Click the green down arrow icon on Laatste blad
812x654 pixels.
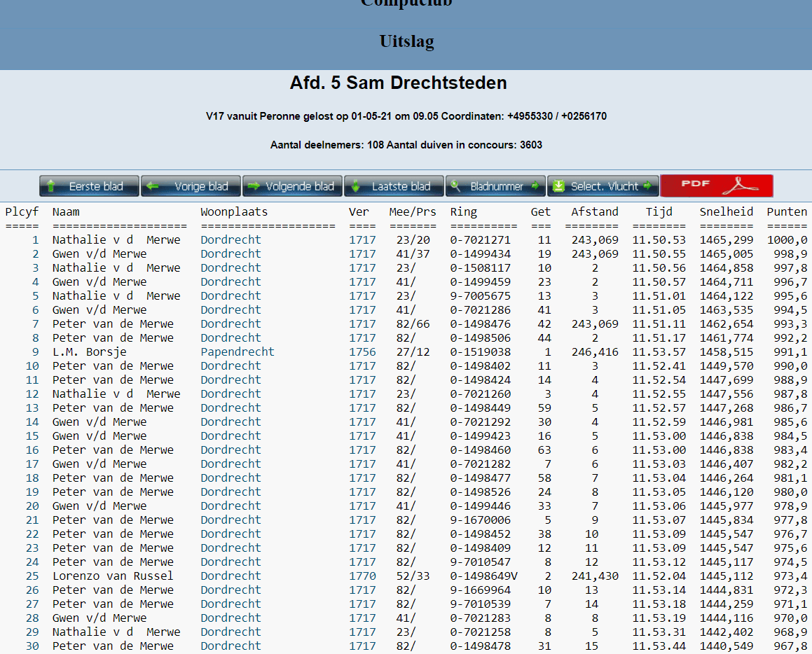coord(355,186)
